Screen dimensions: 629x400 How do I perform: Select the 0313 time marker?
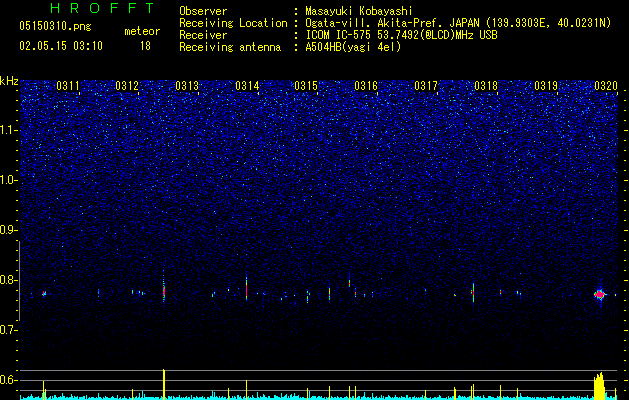point(187,86)
